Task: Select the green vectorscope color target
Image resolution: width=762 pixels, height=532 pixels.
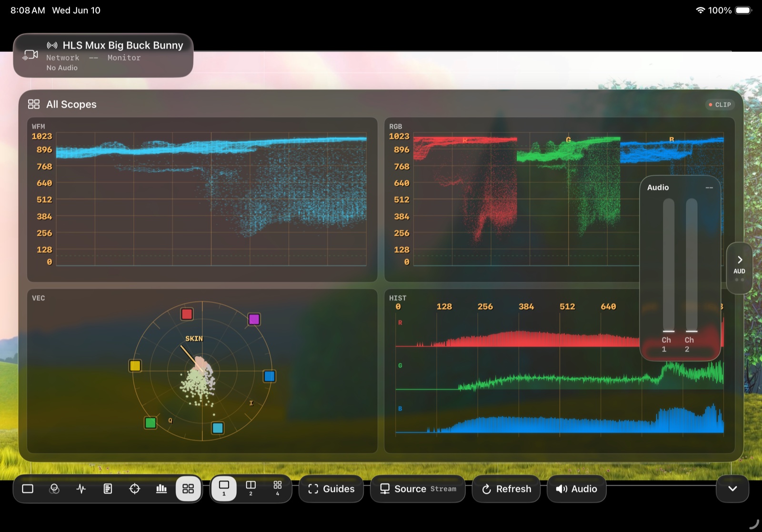Action: click(x=150, y=422)
